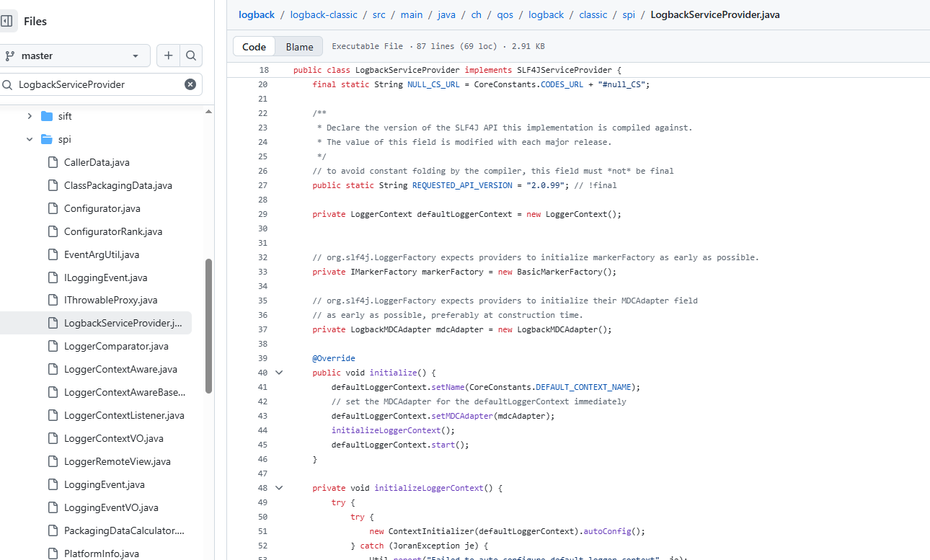Open LoggingEventVO.java file

[x=111, y=507]
